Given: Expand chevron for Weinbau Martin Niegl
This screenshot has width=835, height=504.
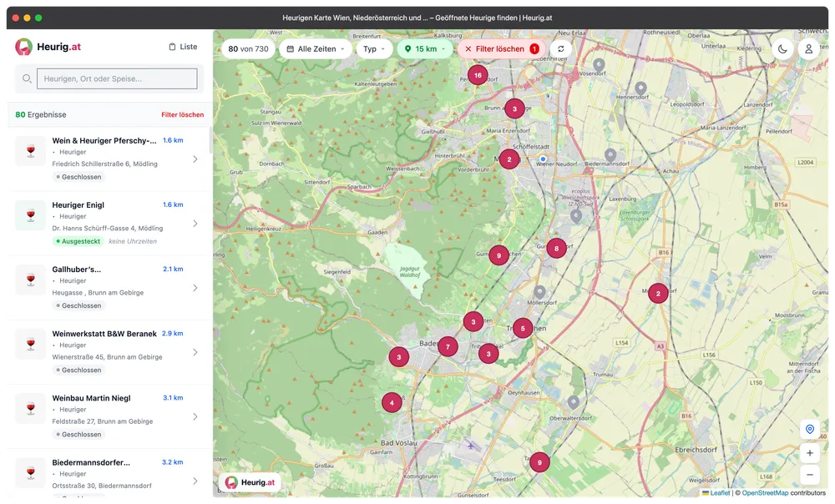Looking at the screenshot, I should [195, 416].
